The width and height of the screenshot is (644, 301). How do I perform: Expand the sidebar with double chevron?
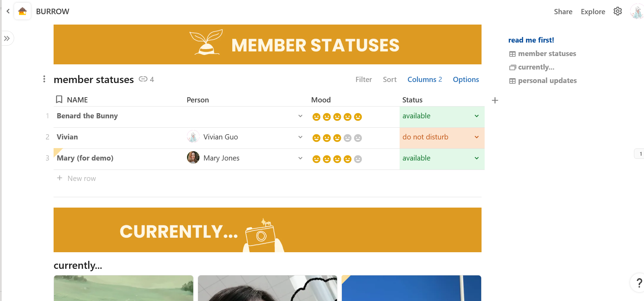tap(7, 38)
